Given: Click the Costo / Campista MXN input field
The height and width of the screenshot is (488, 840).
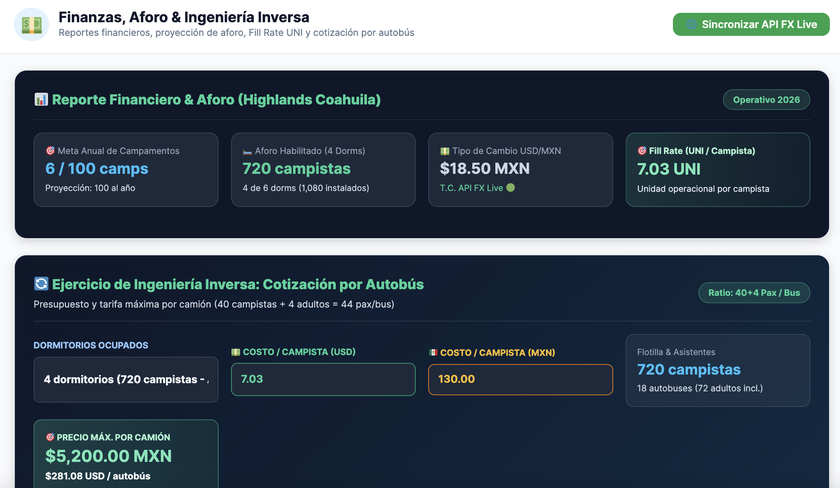Looking at the screenshot, I should click(520, 379).
